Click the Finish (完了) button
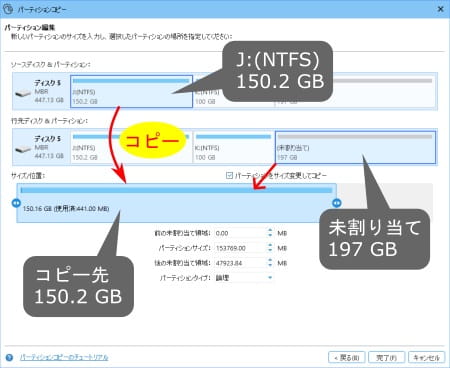 click(386, 358)
